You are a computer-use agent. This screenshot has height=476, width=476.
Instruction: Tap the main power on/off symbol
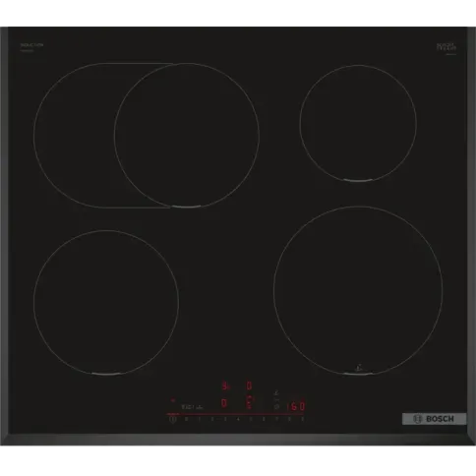tap(173, 419)
